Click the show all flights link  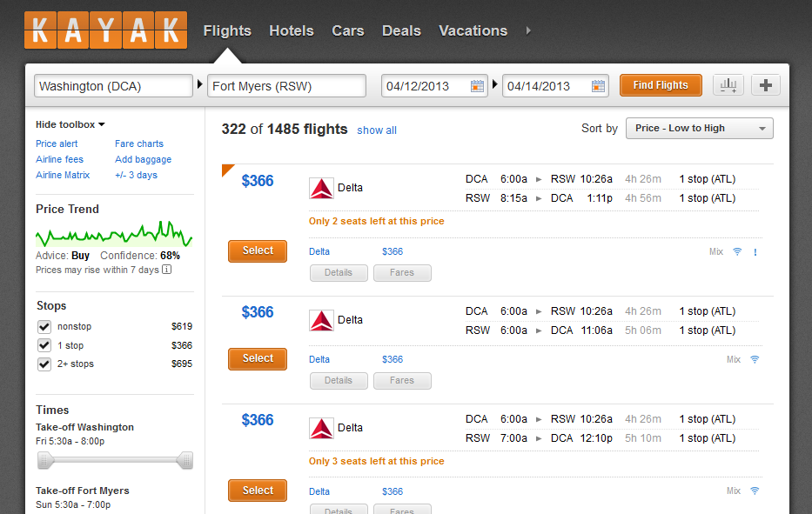tap(376, 130)
